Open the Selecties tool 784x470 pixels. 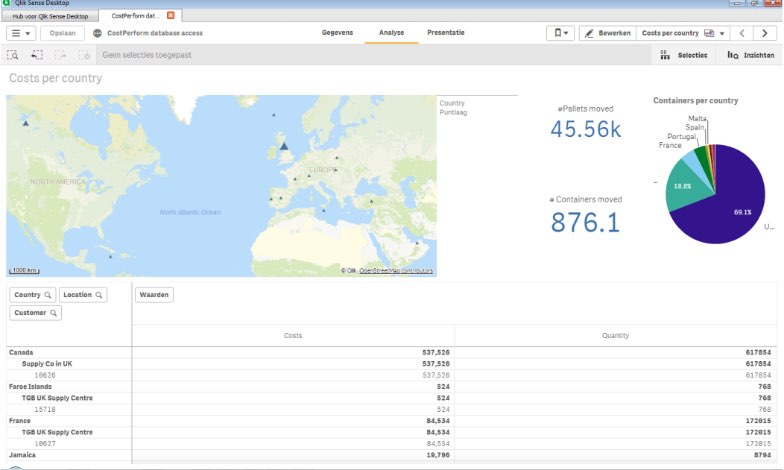tap(684, 55)
